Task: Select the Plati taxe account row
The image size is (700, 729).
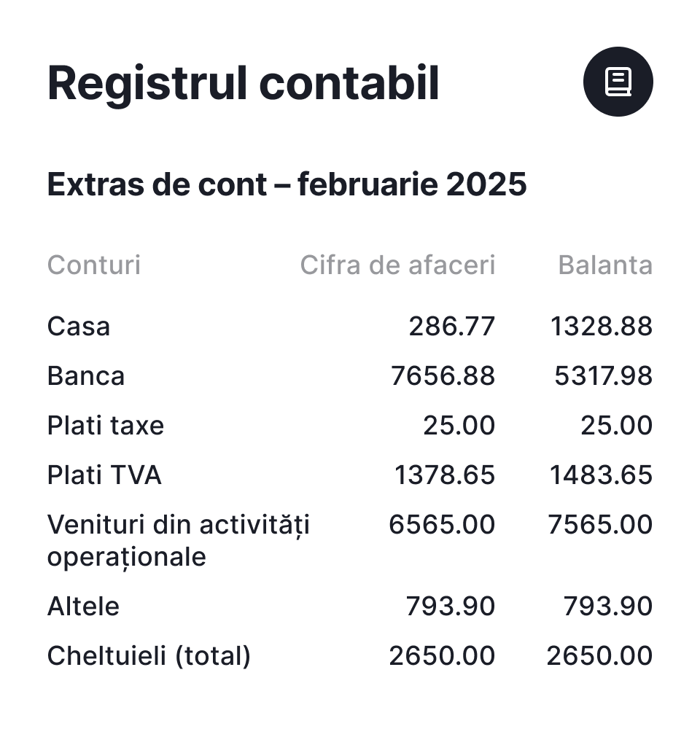Action: pyautogui.click(x=106, y=426)
